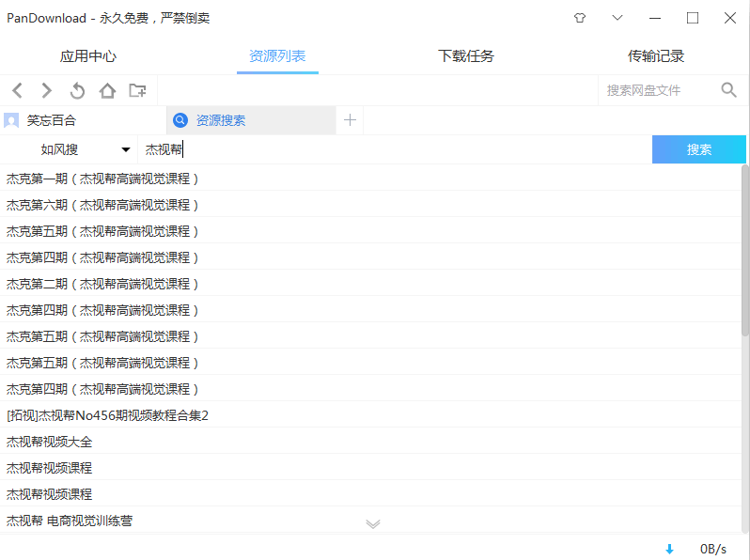Switch to the 传输记录 tab
Viewport: 750px width, 560px height.
[x=656, y=56]
